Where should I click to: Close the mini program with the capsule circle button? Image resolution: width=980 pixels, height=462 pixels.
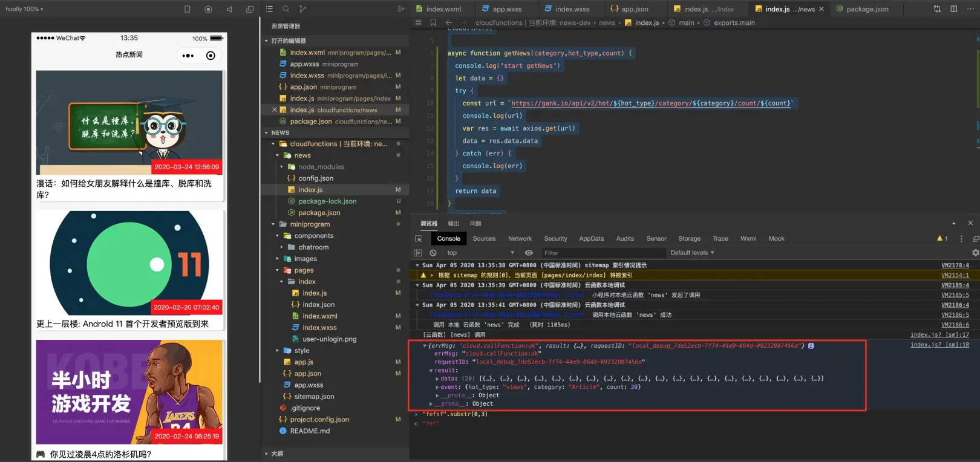(x=211, y=56)
